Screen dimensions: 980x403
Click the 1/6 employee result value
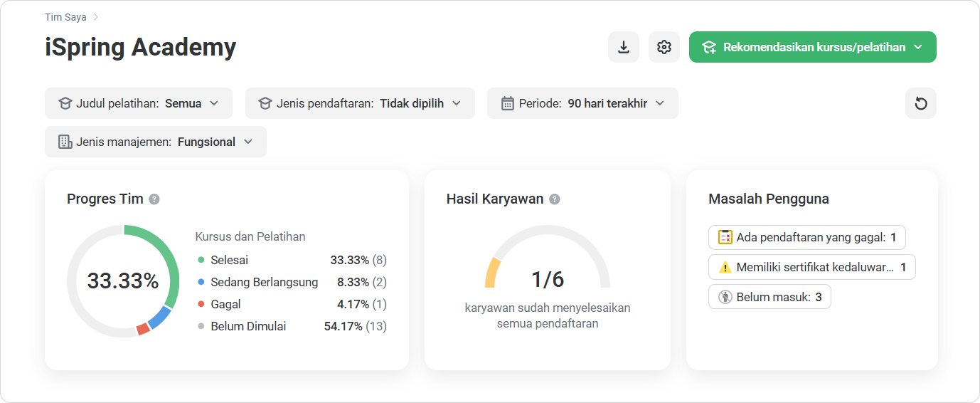click(x=548, y=279)
